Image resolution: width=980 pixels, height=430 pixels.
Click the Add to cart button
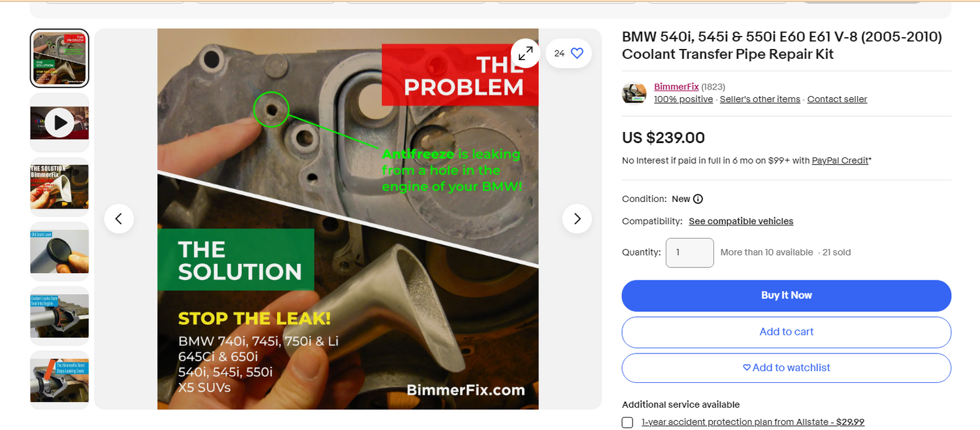(787, 332)
